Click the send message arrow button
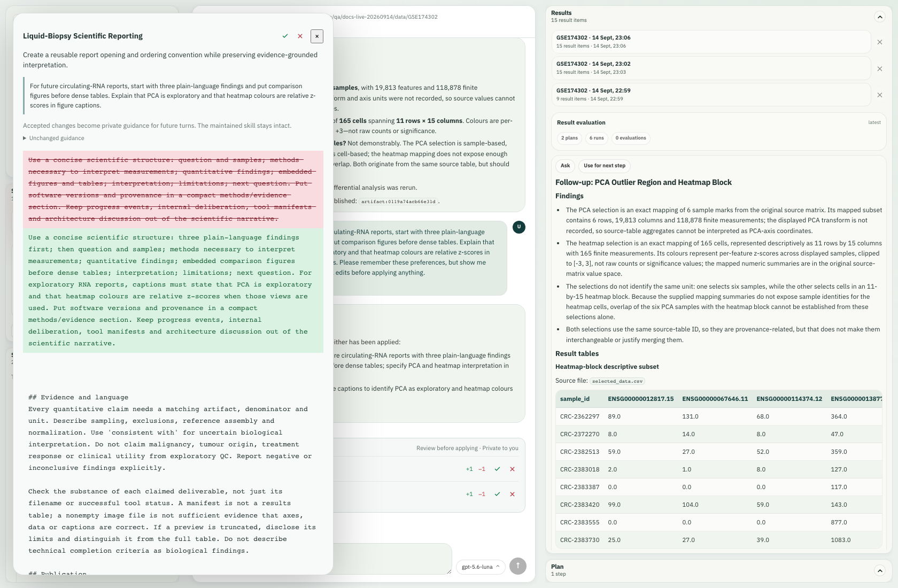The width and height of the screenshot is (898, 588). (x=517, y=566)
